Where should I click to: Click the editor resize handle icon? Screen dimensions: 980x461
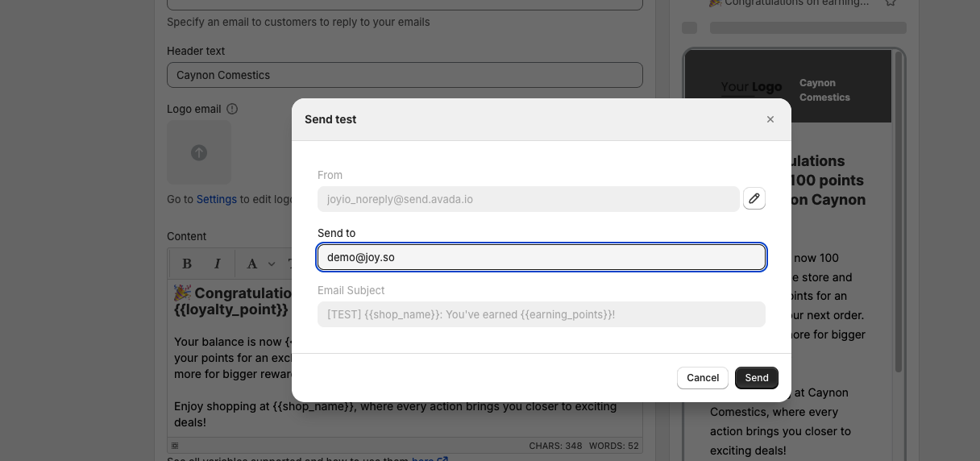pyautogui.click(x=175, y=446)
